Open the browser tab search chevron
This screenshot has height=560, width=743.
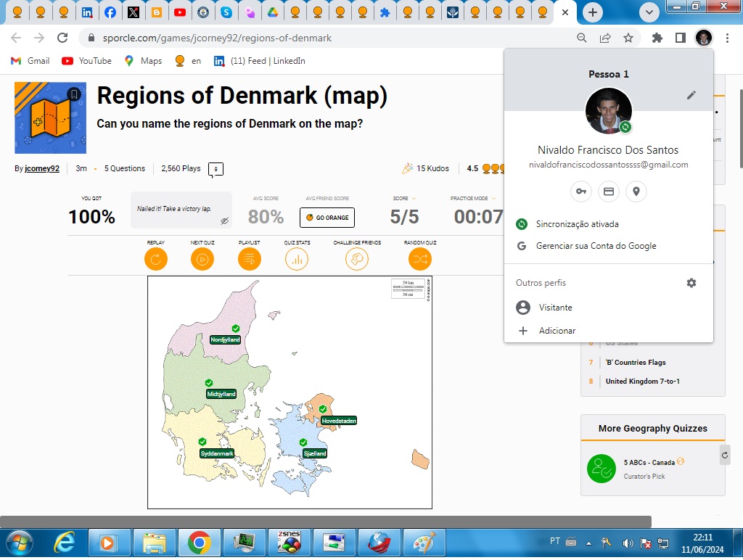click(649, 12)
